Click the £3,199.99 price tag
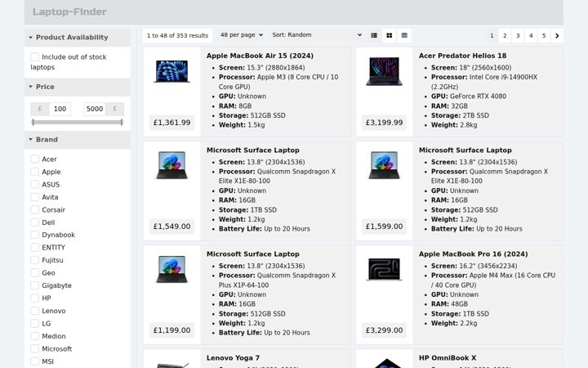Image resolution: width=588 pixels, height=368 pixels. click(x=384, y=123)
